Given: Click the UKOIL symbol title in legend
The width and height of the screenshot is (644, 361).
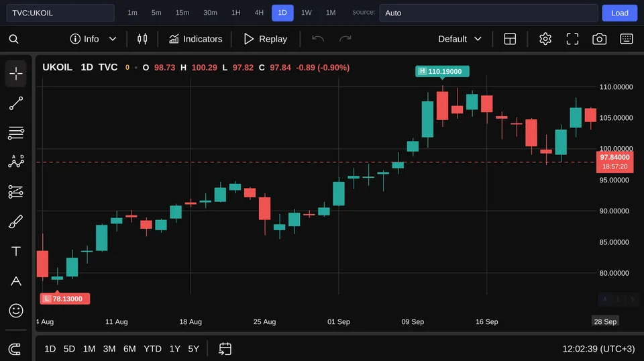Looking at the screenshot, I should [x=57, y=67].
